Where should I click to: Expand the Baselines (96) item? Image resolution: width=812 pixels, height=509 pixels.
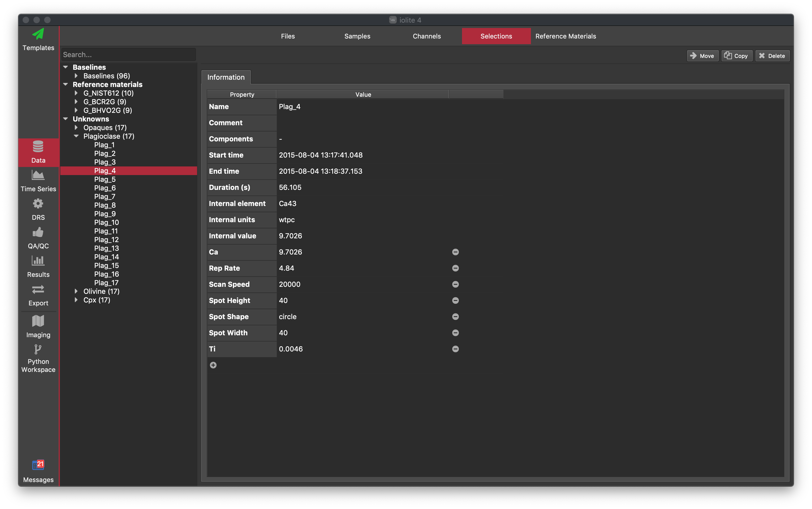click(x=76, y=76)
